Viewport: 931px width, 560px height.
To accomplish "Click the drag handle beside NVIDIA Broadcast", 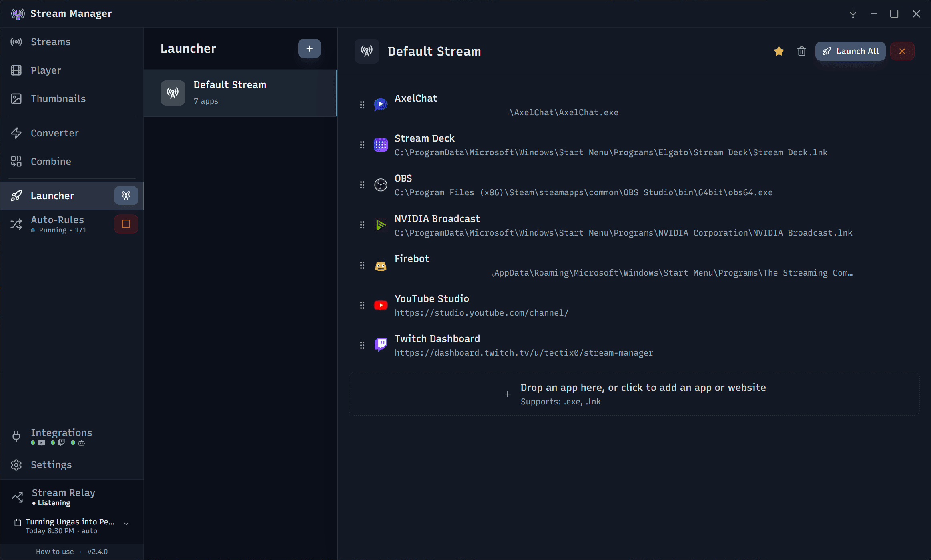I will click(362, 225).
